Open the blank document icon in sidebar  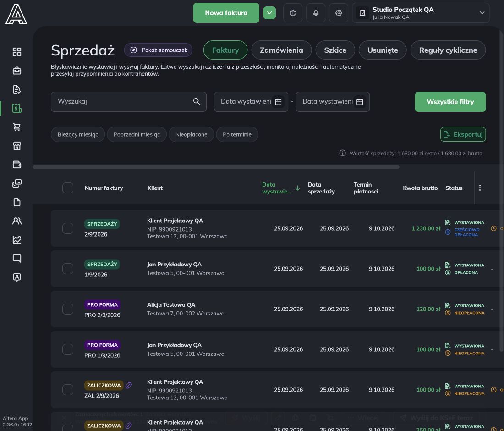tap(16, 202)
